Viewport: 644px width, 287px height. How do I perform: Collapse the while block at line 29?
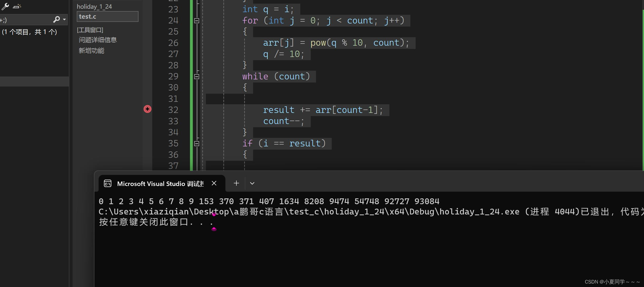coord(196,76)
